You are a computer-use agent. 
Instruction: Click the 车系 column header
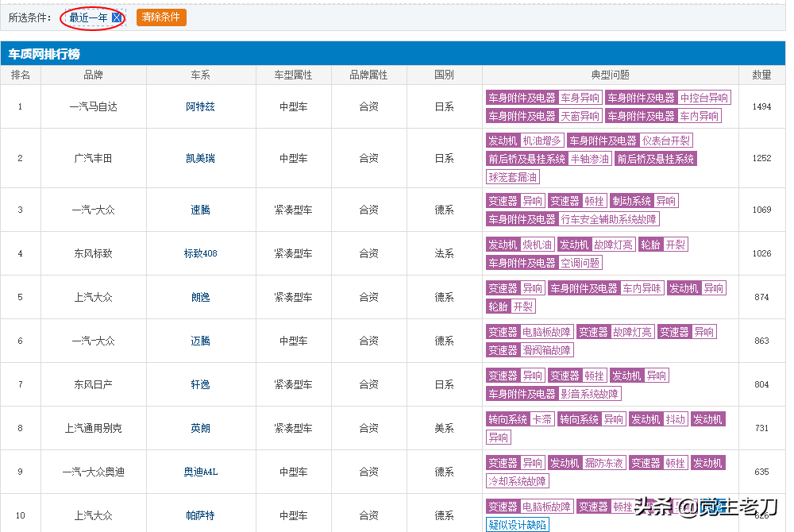[x=201, y=75]
